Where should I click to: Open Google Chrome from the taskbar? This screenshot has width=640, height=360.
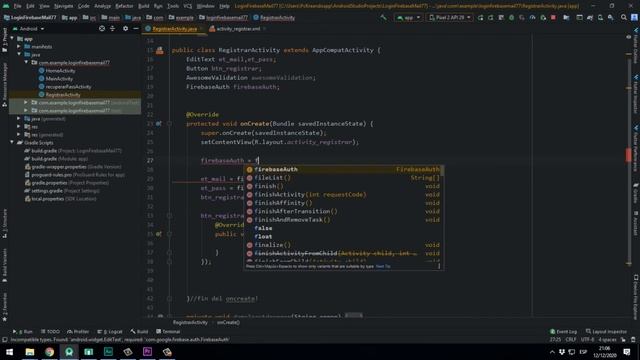[49, 352]
